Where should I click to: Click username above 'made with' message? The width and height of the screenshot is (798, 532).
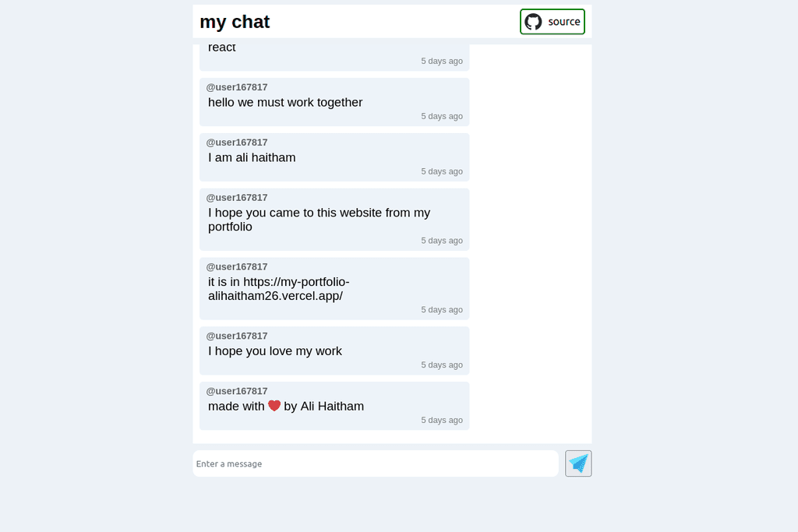(237, 391)
